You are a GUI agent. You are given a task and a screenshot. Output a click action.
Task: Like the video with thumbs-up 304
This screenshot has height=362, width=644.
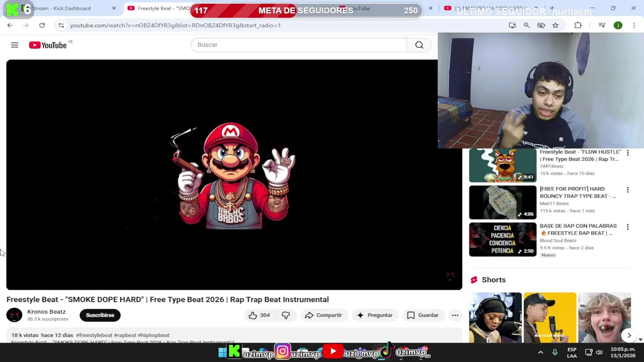tap(259, 315)
